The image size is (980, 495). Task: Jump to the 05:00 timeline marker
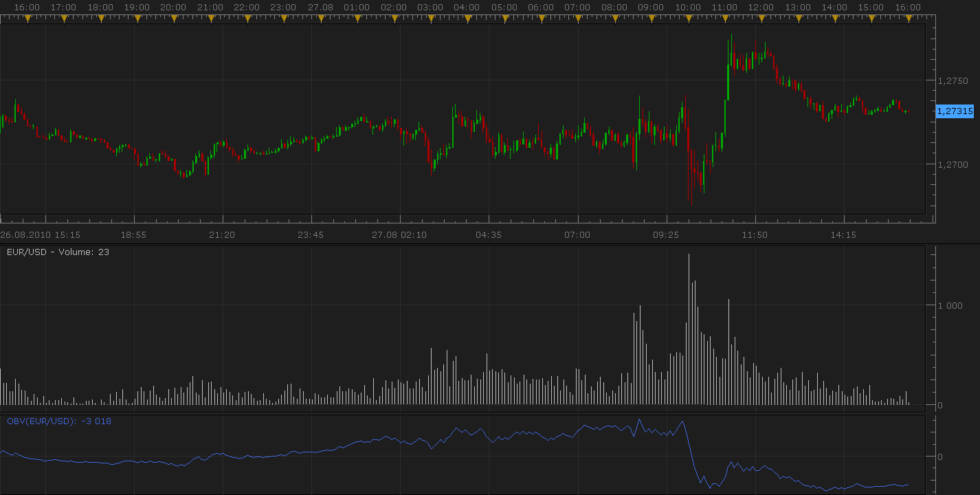(x=504, y=19)
